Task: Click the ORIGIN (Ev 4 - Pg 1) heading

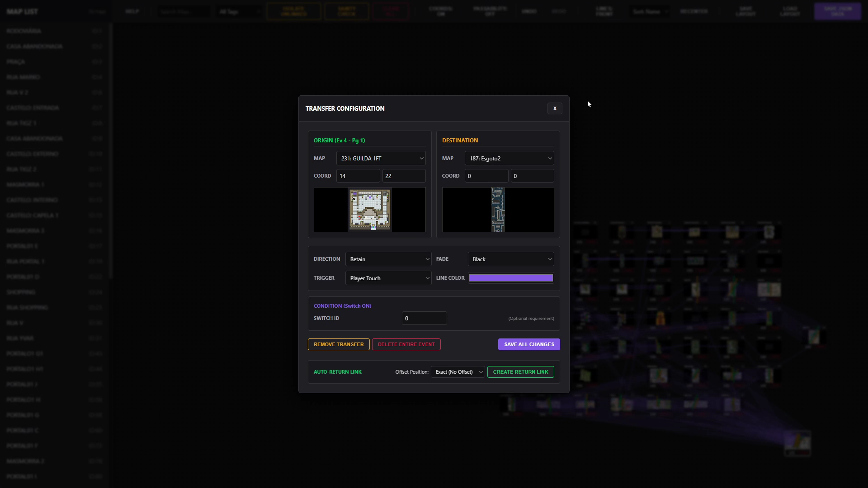Action: (x=340, y=141)
